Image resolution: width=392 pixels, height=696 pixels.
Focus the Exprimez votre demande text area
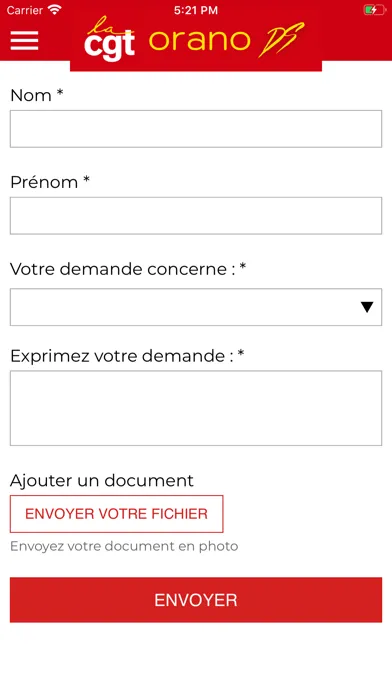tap(196, 408)
